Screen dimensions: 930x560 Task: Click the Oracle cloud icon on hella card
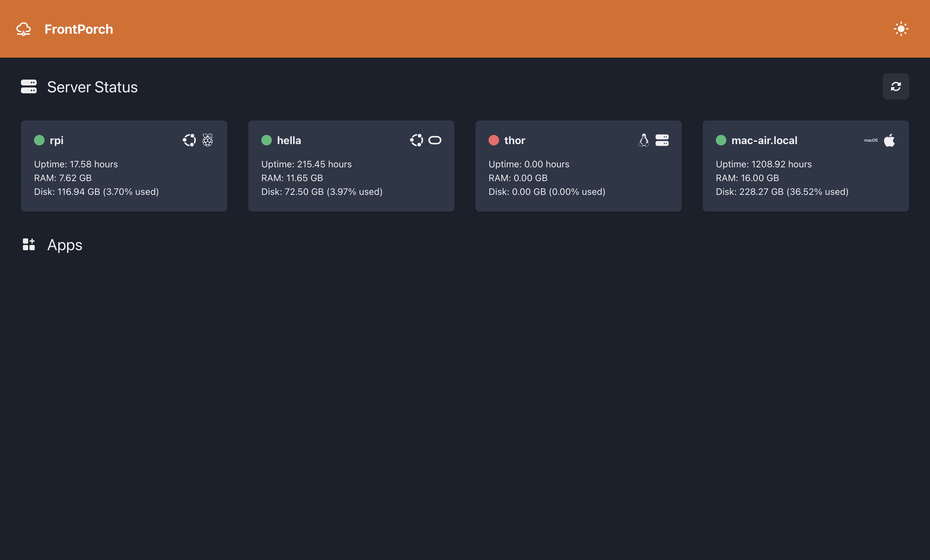pyautogui.click(x=435, y=140)
